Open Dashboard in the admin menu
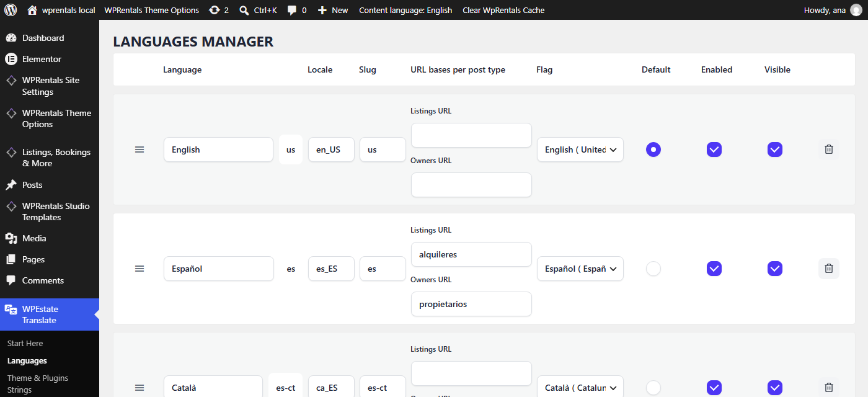 click(50, 38)
